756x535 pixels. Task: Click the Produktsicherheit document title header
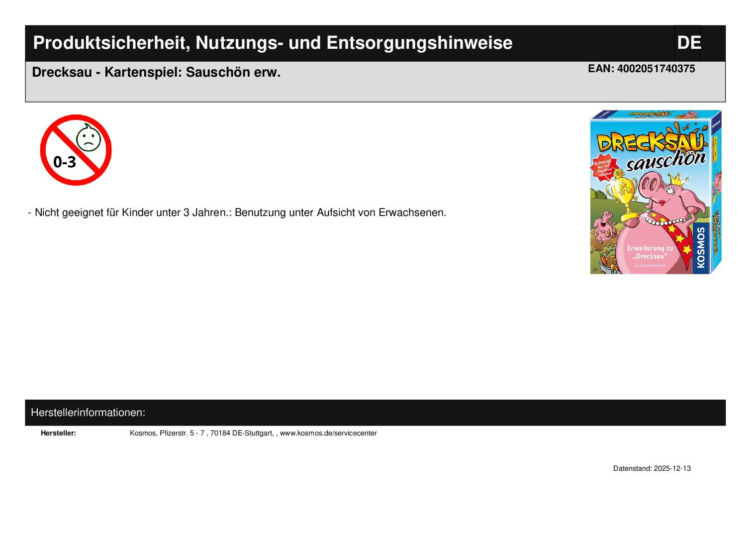click(x=273, y=43)
